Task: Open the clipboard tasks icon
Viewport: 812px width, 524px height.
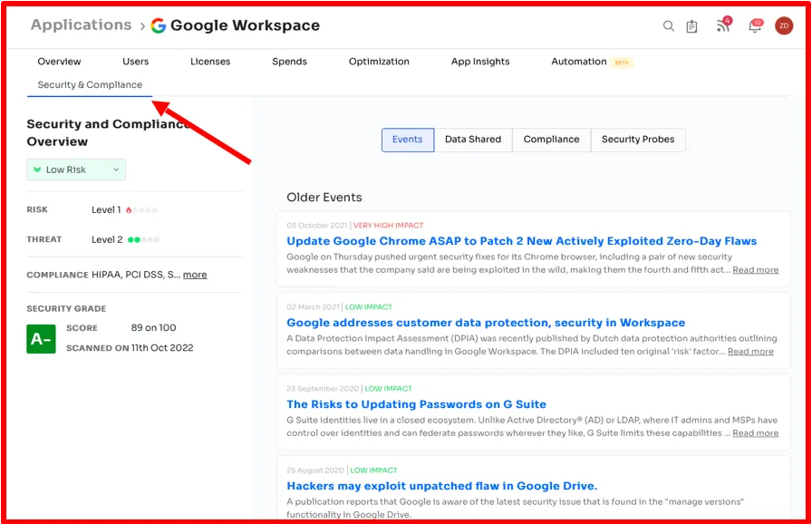Action: tap(691, 26)
